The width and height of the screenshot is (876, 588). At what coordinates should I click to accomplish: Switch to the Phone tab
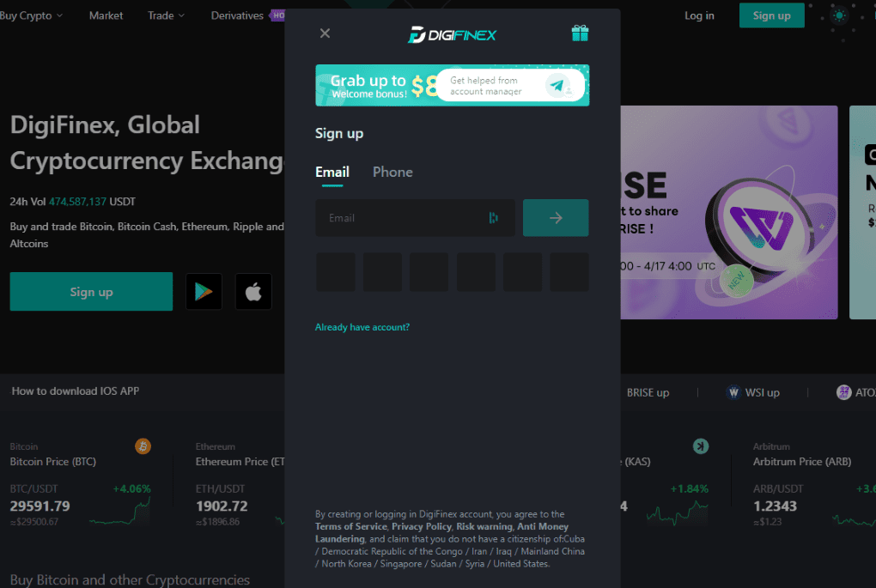click(x=392, y=172)
